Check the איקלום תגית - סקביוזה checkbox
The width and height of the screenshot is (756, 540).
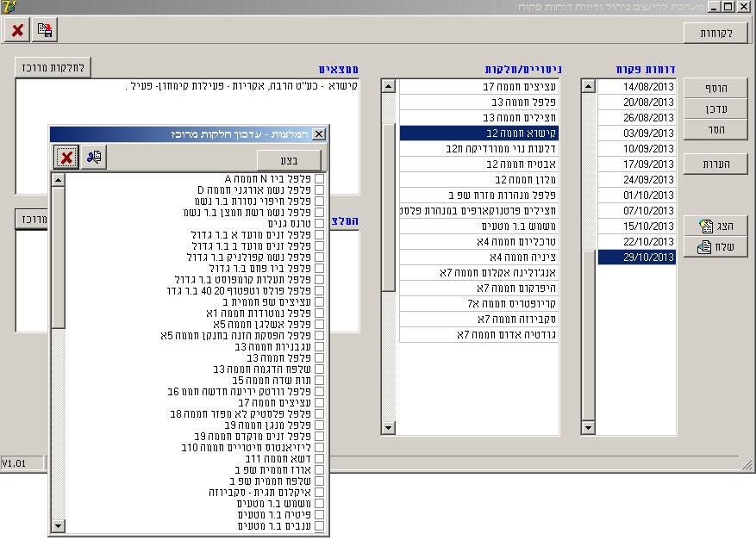coord(319,493)
